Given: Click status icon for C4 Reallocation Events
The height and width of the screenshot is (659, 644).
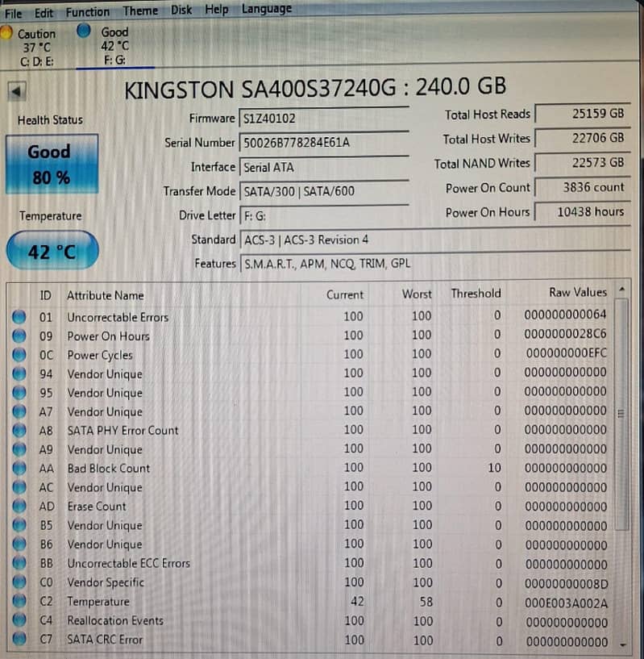Looking at the screenshot, I should [19, 620].
